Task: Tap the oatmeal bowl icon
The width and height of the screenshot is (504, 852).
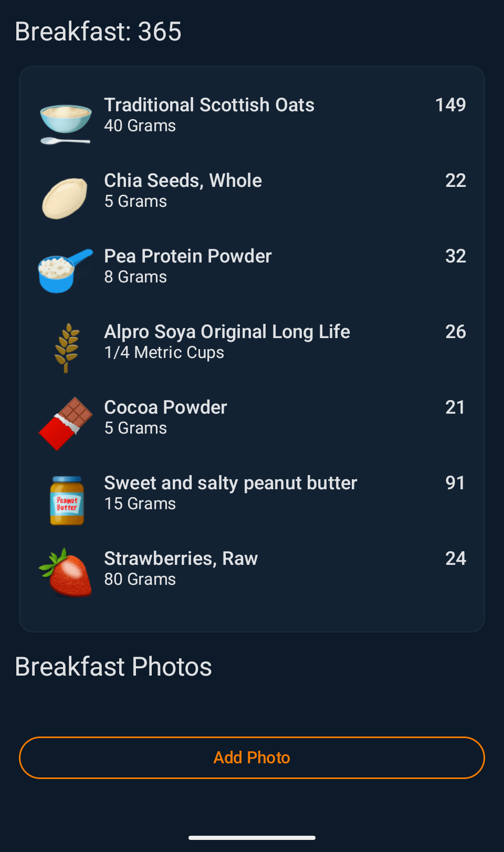Action: 66,122
